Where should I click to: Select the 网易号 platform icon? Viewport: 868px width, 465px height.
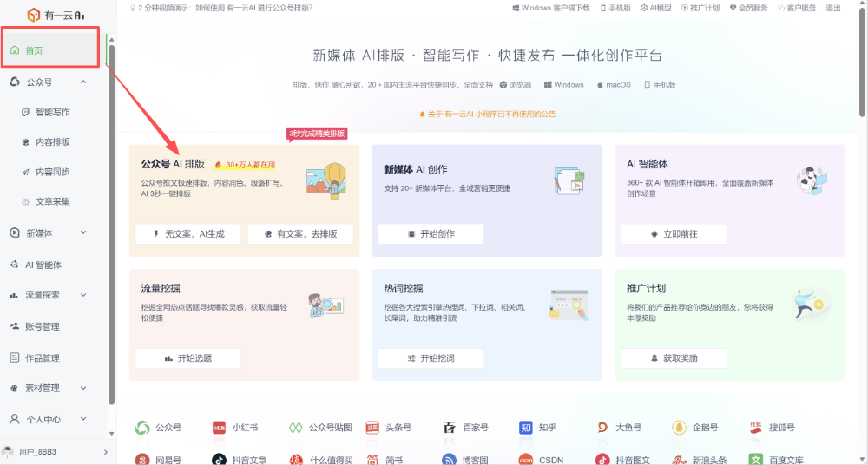click(142, 460)
